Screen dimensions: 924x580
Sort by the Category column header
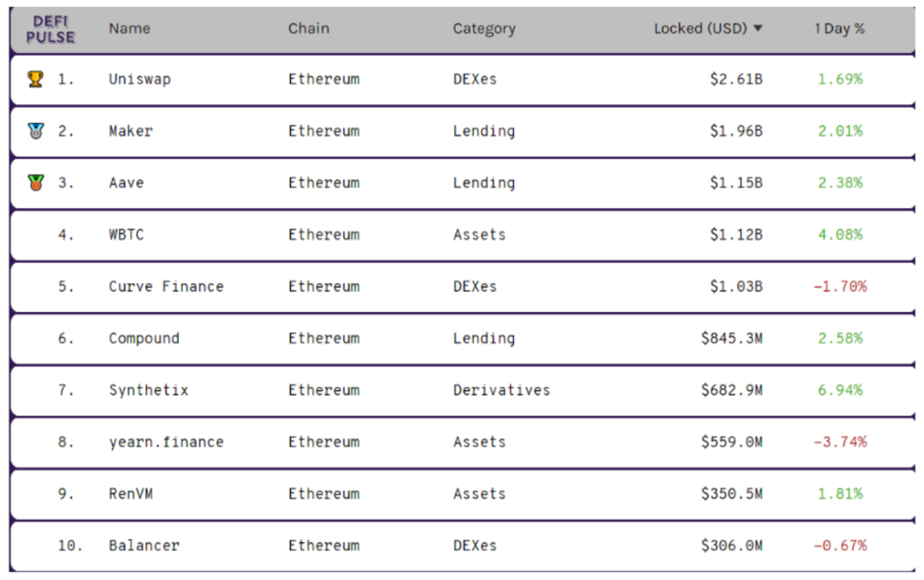coord(484,28)
